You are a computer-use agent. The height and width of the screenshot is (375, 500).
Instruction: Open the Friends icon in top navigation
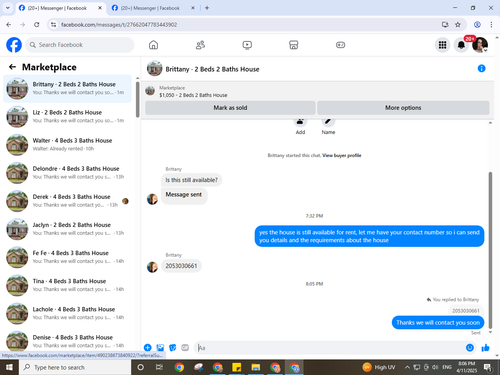[x=200, y=45]
